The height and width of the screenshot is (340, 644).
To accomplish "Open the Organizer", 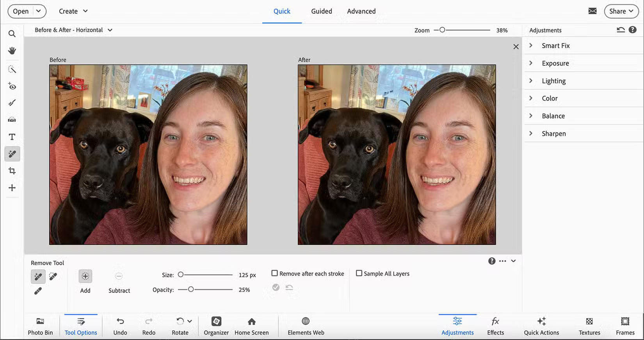I will [x=216, y=326].
